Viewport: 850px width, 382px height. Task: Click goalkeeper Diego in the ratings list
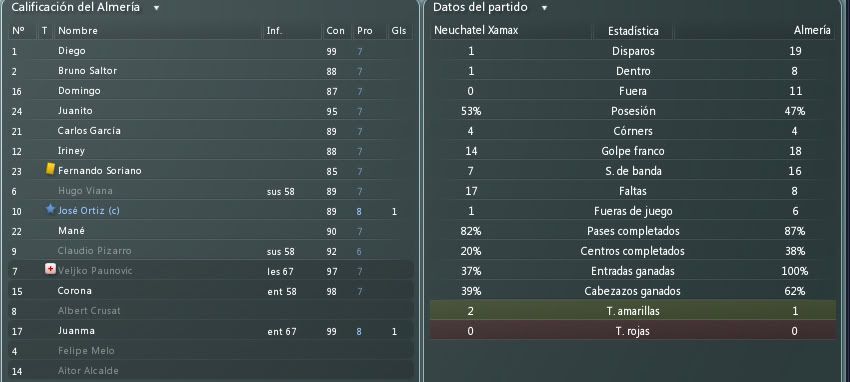pyautogui.click(x=72, y=50)
